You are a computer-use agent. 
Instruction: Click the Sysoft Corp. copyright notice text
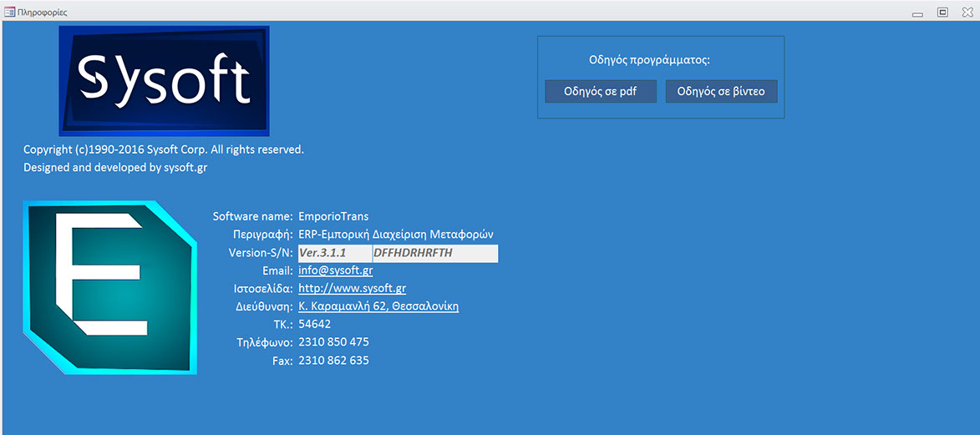(164, 149)
